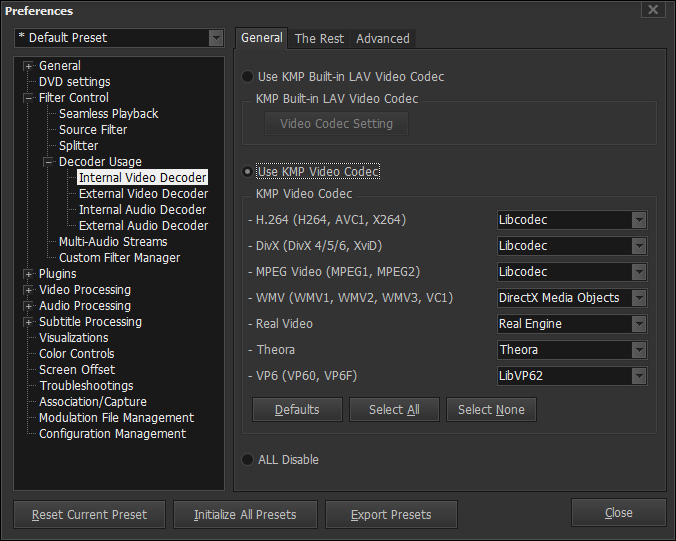The image size is (676, 541).
Task: Expand the Audio Processing tree node
Action: (28, 306)
